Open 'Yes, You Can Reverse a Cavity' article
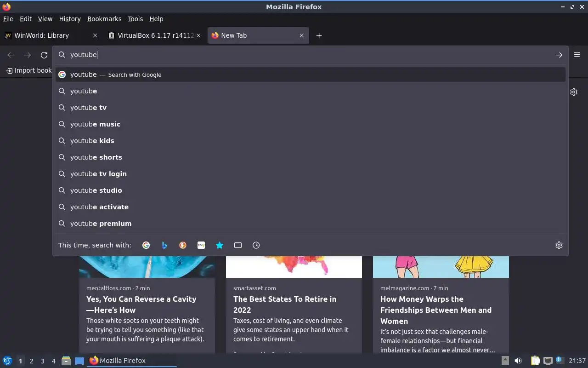Image resolution: width=588 pixels, height=368 pixels. [141, 305]
